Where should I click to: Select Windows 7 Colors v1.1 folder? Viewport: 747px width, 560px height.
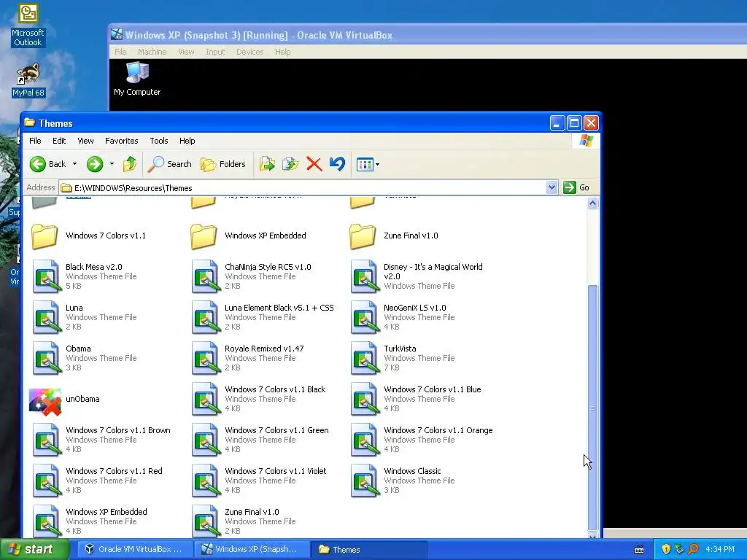88,236
